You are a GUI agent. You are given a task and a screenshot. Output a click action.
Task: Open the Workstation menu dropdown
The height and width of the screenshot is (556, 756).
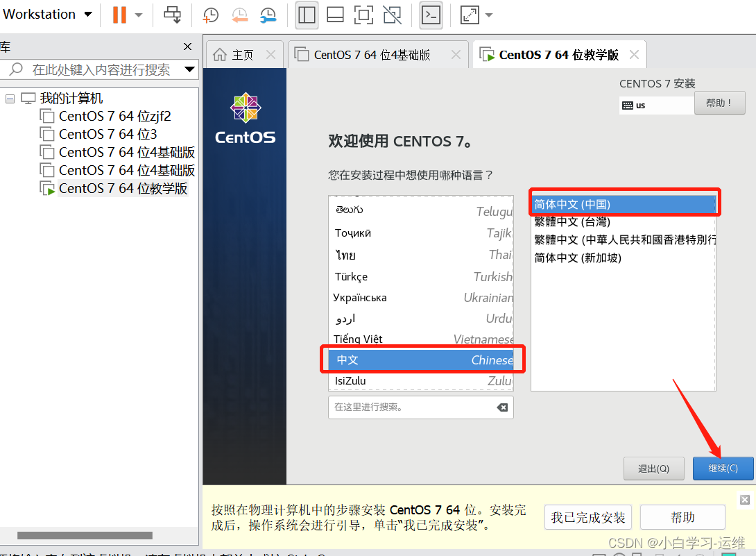point(47,15)
